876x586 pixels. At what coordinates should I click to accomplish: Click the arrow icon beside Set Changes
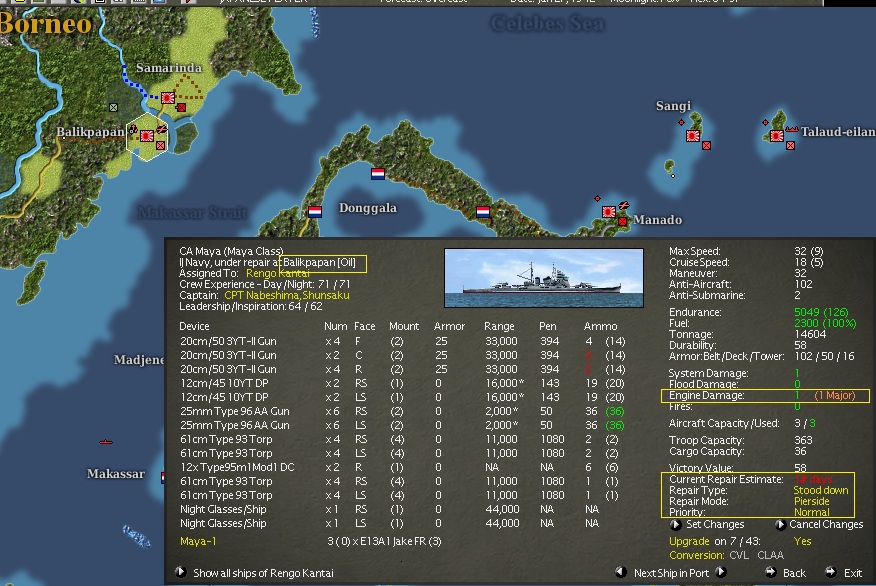pos(676,525)
